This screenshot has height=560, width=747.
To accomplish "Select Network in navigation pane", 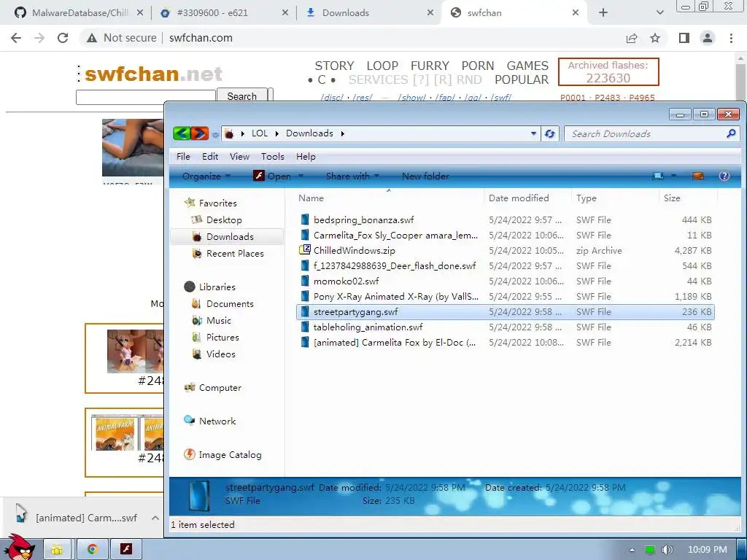I will pos(217,421).
